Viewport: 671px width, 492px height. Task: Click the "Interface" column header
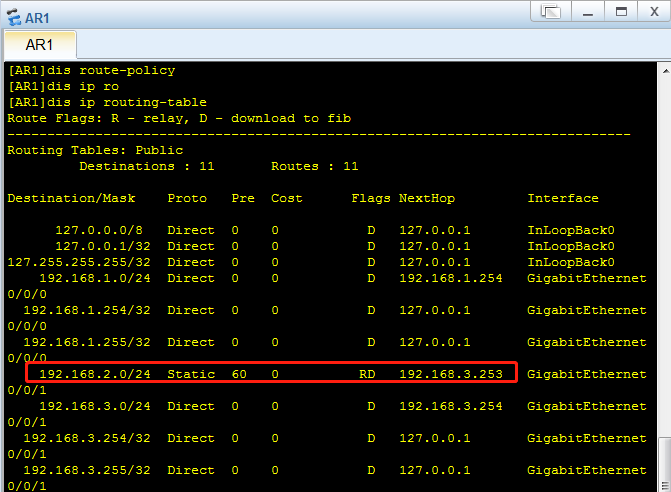pos(563,198)
